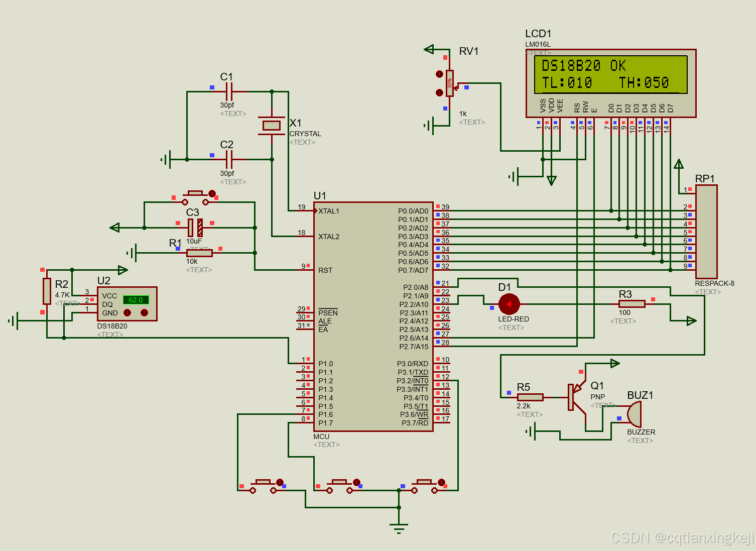This screenshot has height=551, width=756.
Task: Toggle latch on the P1.7 push button
Action: (x=356, y=482)
